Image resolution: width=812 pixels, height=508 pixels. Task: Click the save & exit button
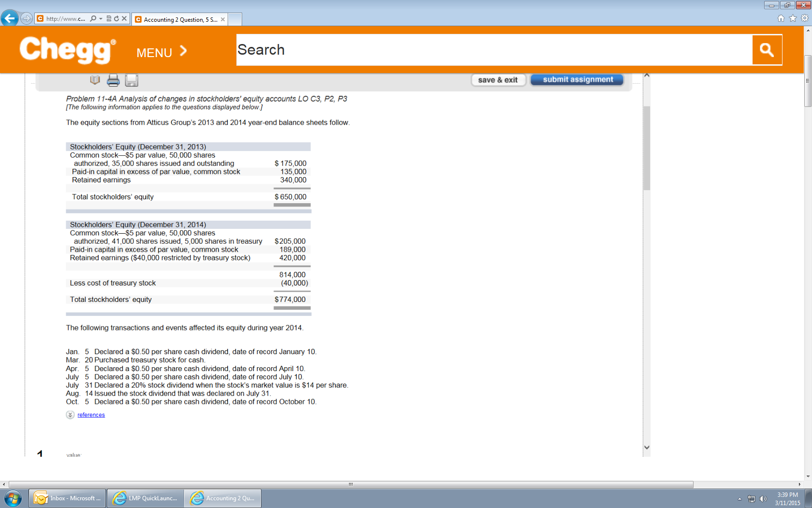(x=498, y=80)
